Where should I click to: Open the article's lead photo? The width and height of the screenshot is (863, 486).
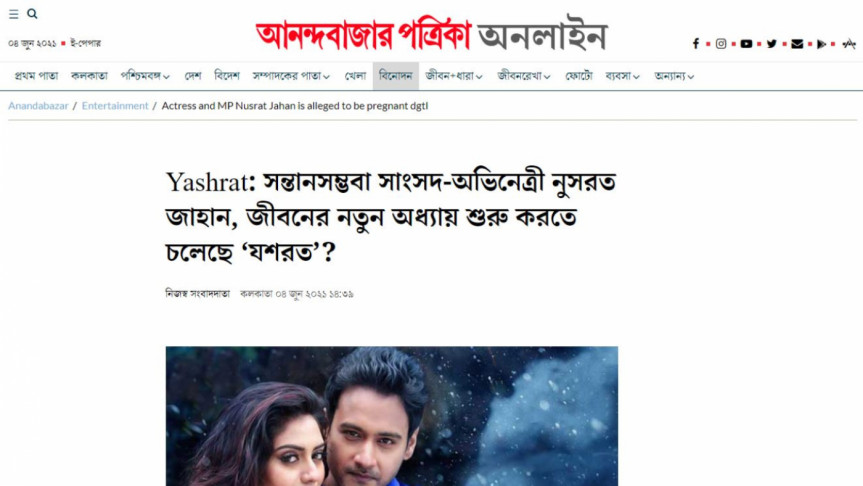pos(392,416)
